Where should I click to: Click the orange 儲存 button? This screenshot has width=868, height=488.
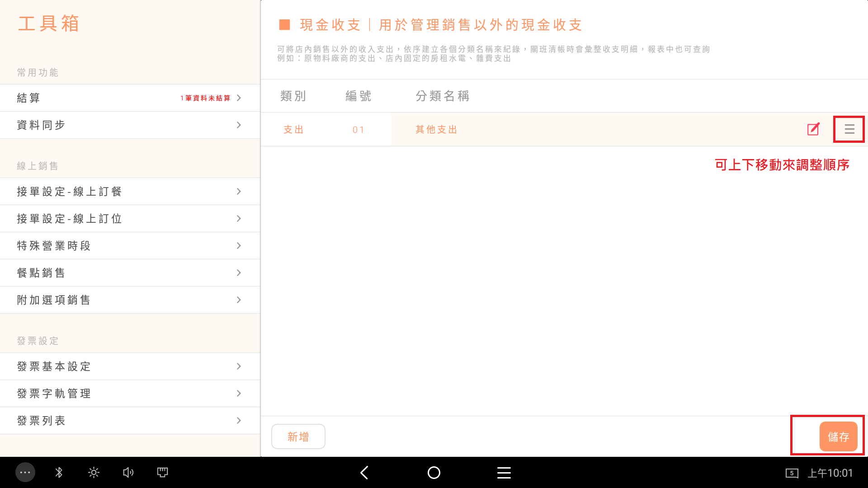coord(838,436)
